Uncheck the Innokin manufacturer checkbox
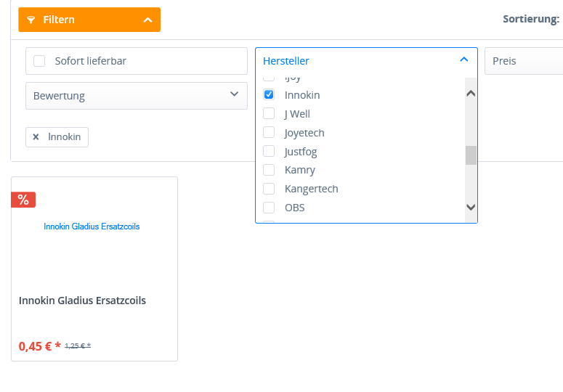Viewport: 563px width, 392px height. pos(269,95)
